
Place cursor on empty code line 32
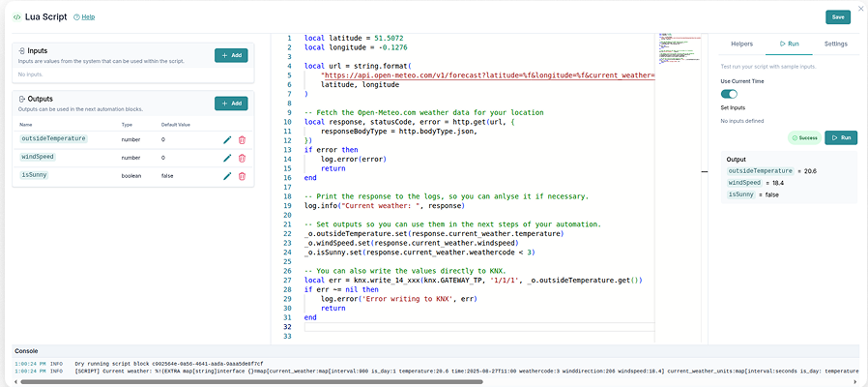click(x=478, y=327)
